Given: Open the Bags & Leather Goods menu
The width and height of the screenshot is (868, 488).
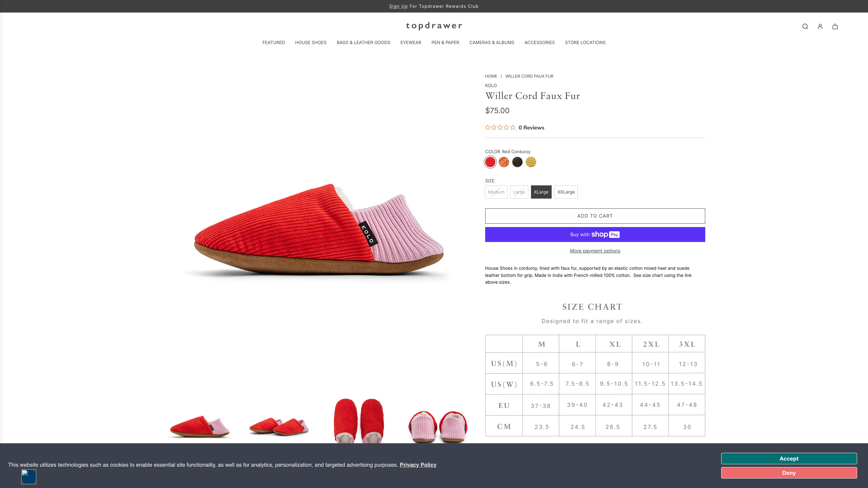Looking at the screenshot, I should pyautogui.click(x=363, y=42).
